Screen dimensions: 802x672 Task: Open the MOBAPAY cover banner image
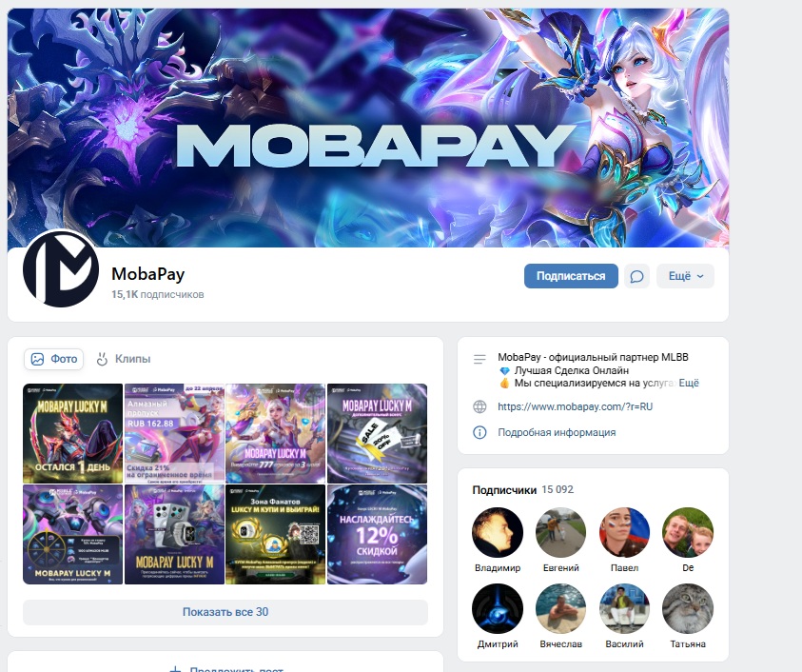(x=368, y=128)
